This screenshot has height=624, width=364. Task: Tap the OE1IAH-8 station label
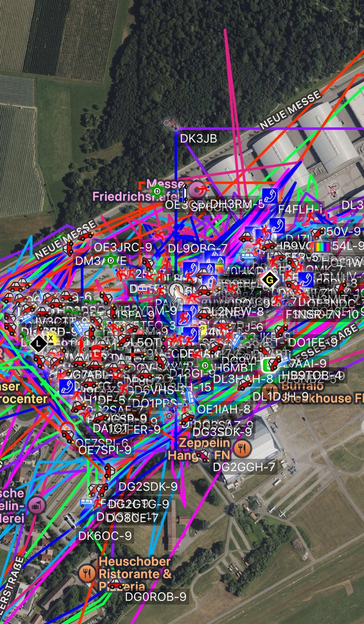[224, 410]
